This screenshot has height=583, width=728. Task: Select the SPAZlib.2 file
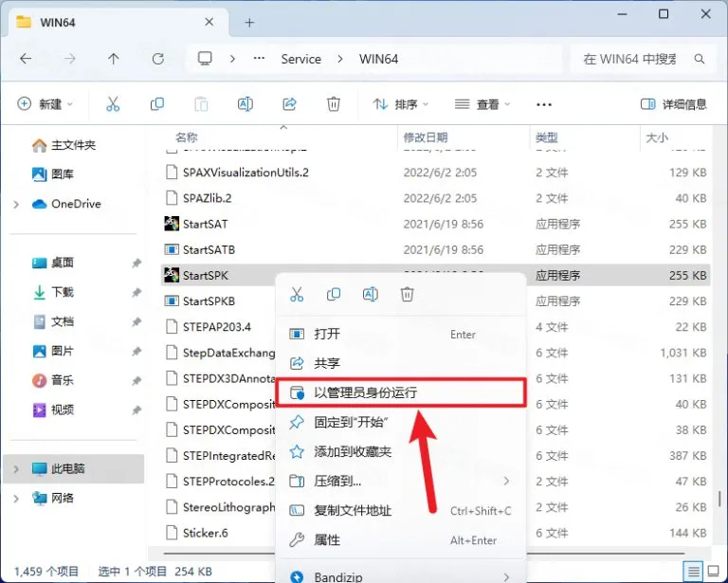point(435,198)
